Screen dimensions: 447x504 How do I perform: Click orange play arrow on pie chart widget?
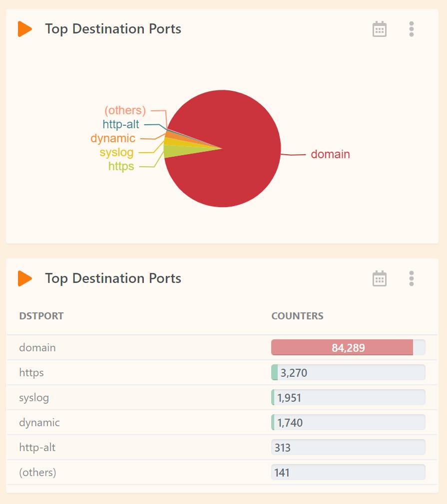25,29
